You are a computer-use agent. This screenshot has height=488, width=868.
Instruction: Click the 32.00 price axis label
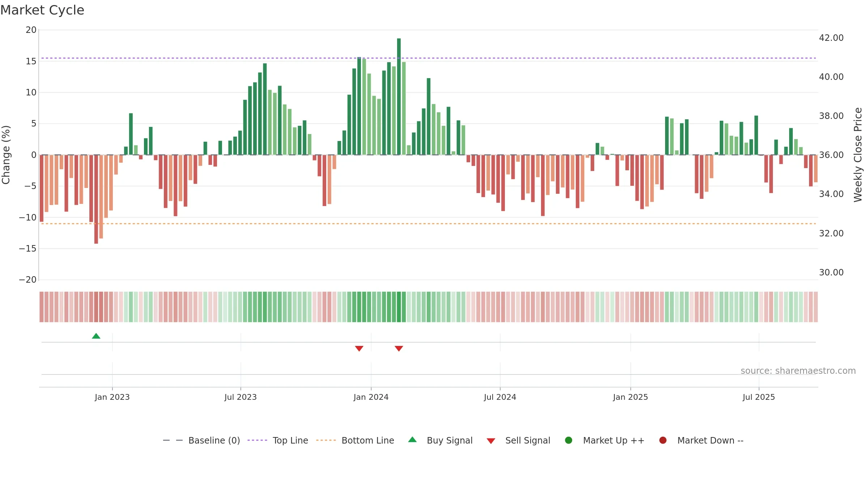tap(831, 234)
